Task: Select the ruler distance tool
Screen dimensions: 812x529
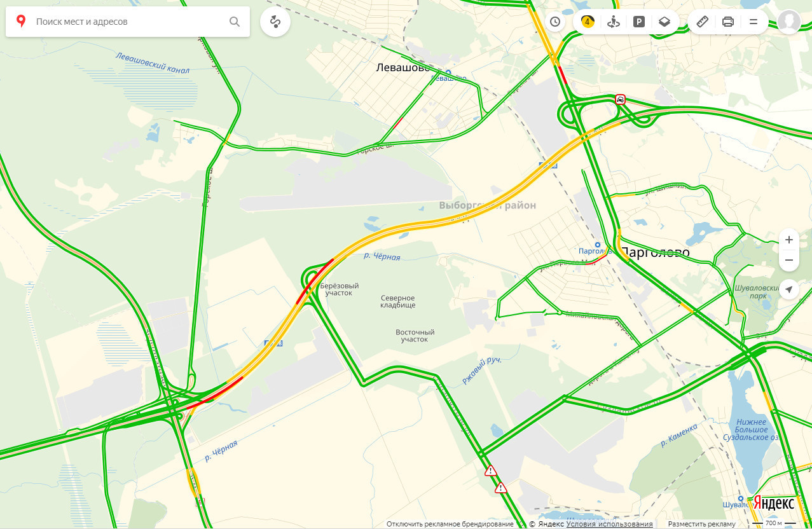Action: pos(703,22)
